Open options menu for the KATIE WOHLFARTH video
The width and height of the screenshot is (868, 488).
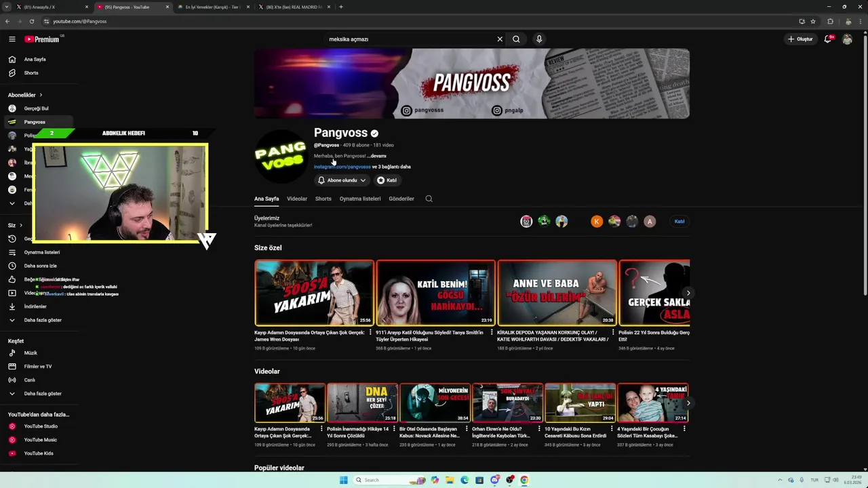tap(613, 333)
